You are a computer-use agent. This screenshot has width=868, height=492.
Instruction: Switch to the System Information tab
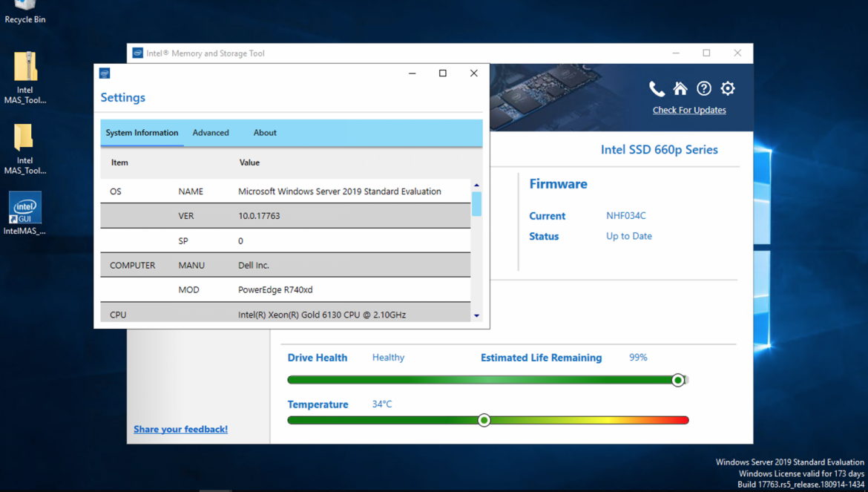point(142,133)
